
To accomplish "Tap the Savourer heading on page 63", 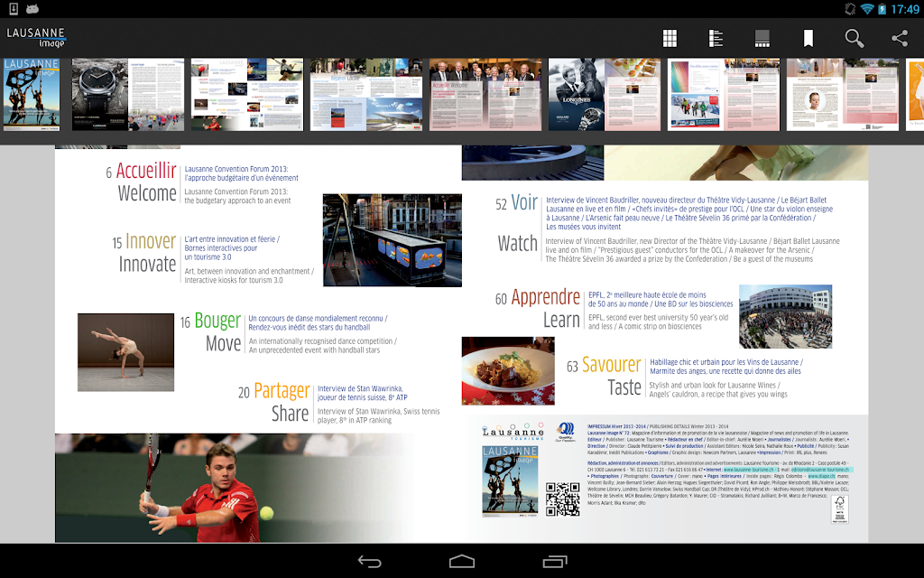I will [611, 365].
